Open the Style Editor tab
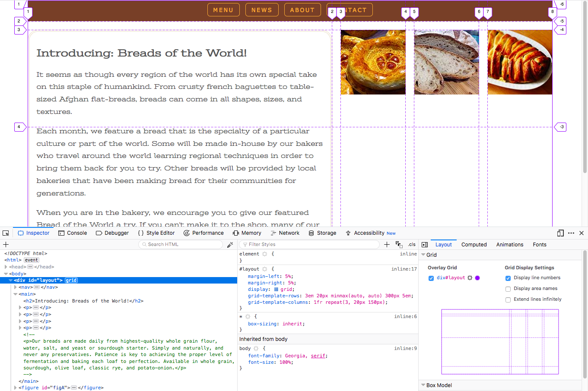 [x=156, y=233]
